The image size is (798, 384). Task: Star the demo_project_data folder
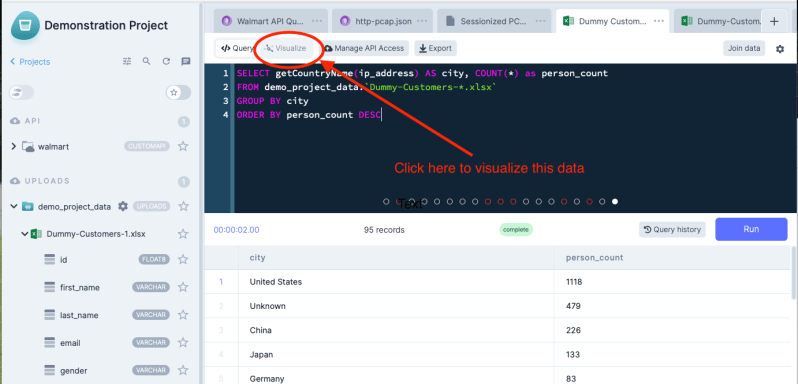point(183,206)
